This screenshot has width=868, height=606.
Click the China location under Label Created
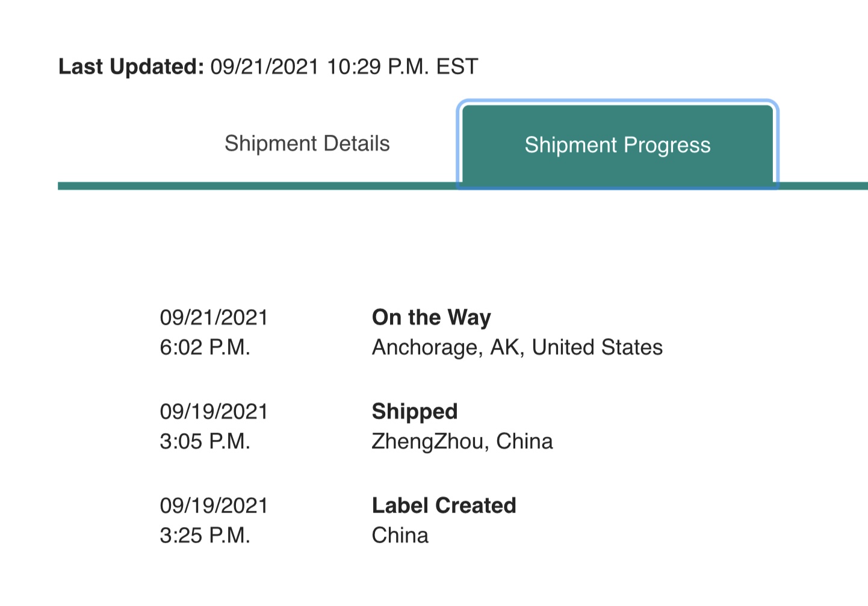400,535
